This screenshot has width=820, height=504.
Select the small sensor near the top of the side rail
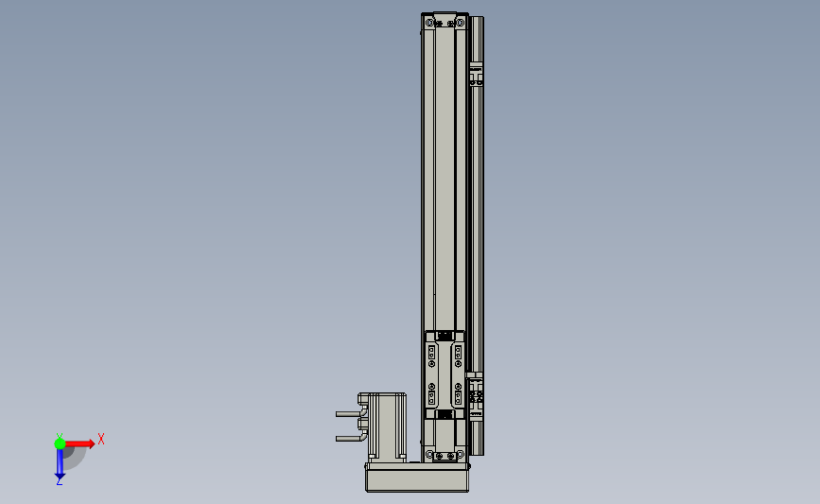(x=476, y=74)
